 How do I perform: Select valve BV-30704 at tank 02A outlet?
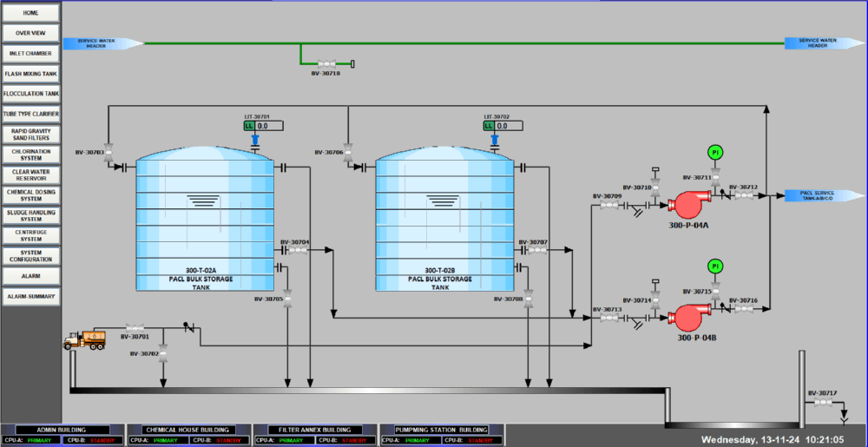[296, 250]
